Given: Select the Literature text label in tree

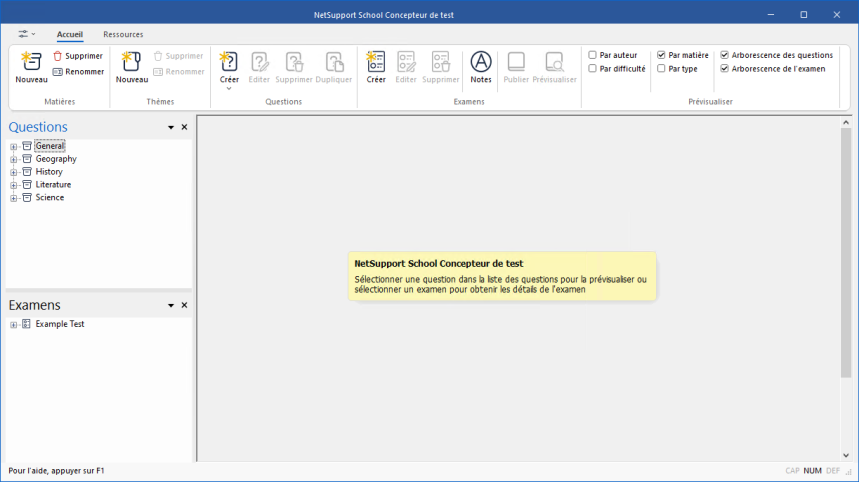Looking at the screenshot, I should point(53,185).
